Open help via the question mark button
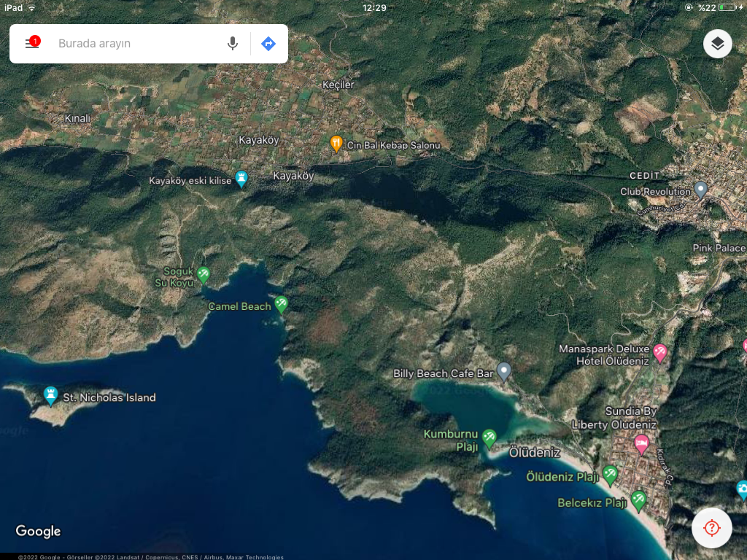Image resolution: width=747 pixels, height=560 pixels. (711, 527)
